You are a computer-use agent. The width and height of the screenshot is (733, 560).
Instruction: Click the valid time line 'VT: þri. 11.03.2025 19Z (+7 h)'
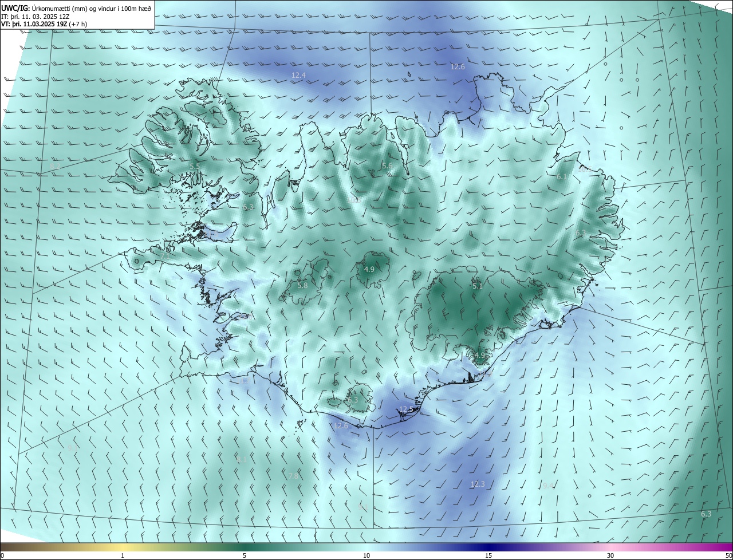click(x=44, y=24)
